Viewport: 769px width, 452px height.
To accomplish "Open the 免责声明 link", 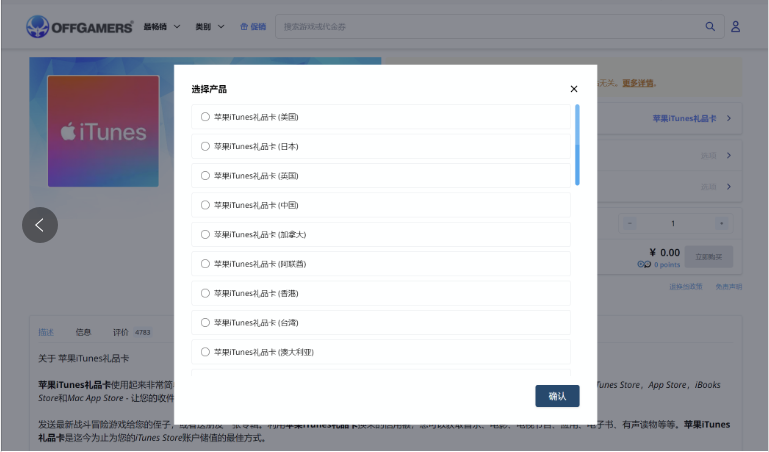I will (728, 286).
